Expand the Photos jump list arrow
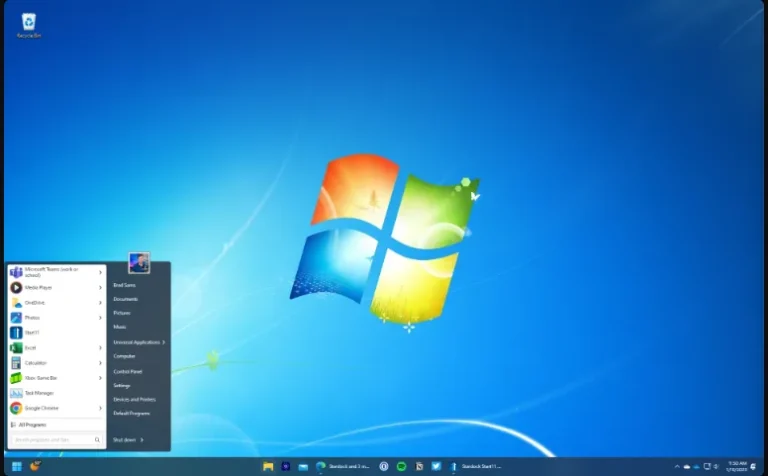Viewport: 768px width, 476px height. click(100, 318)
